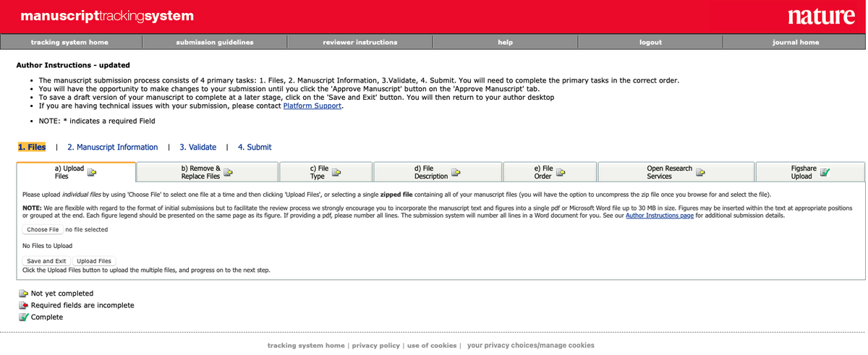This screenshot has height=355, width=868.
Task: Open the 'Open Research Services' tab
Action: (676, 172)
